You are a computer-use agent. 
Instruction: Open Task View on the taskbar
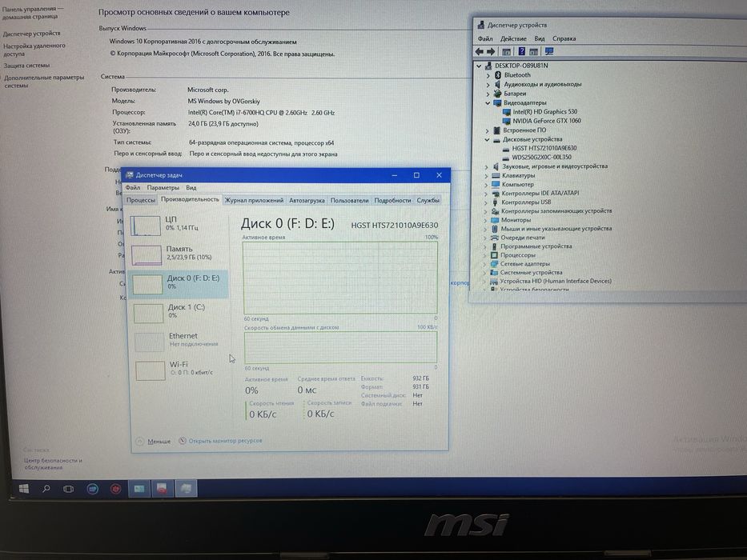pos(69,489)
